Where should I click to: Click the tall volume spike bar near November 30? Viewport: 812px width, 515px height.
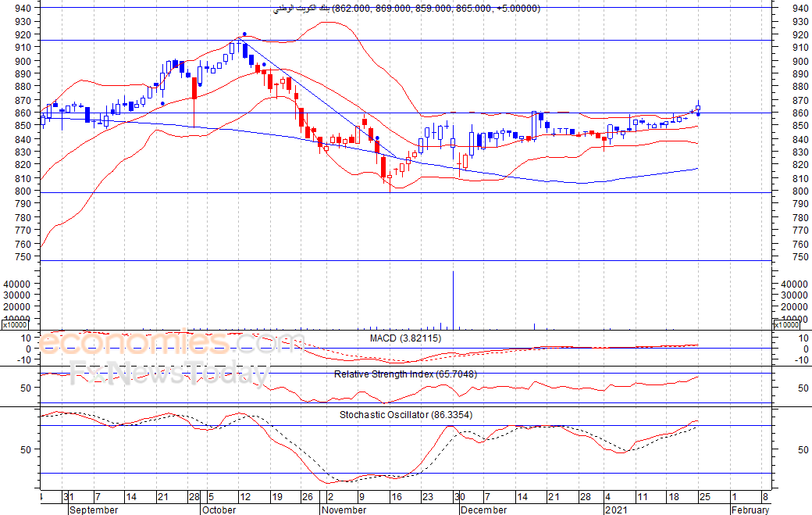pos(453,300)
